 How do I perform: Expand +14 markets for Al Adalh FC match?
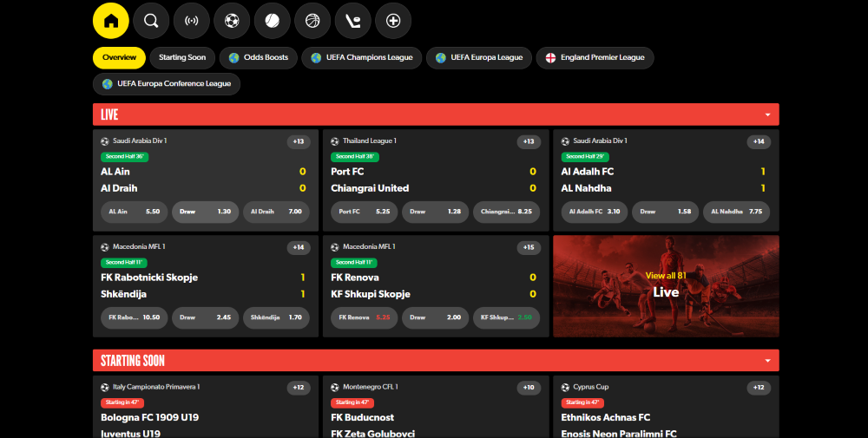(759, 141)
